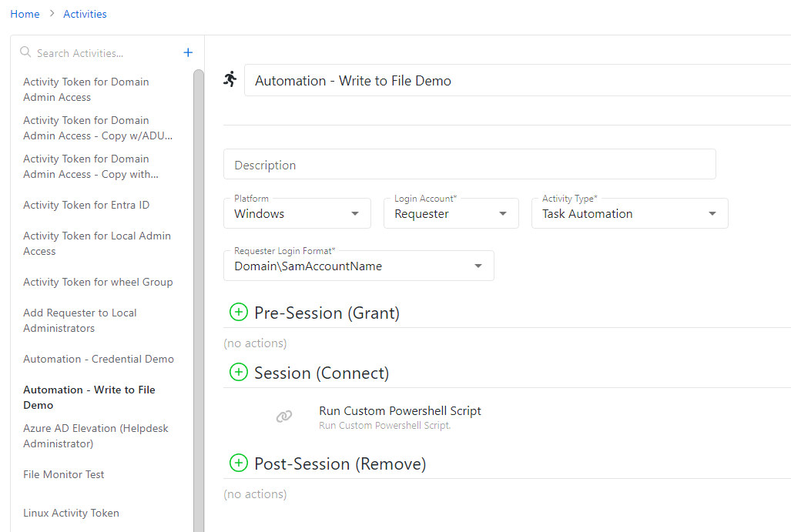Open the Run Custom Powershell Script action
The image size is (791, 532).
(400, 411)
